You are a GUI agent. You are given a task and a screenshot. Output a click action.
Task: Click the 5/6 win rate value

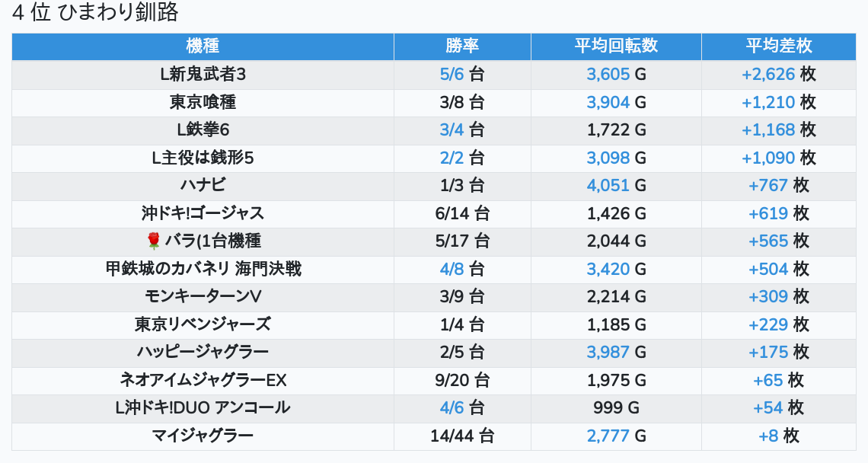pyautogui.click(x=452, y=75)
